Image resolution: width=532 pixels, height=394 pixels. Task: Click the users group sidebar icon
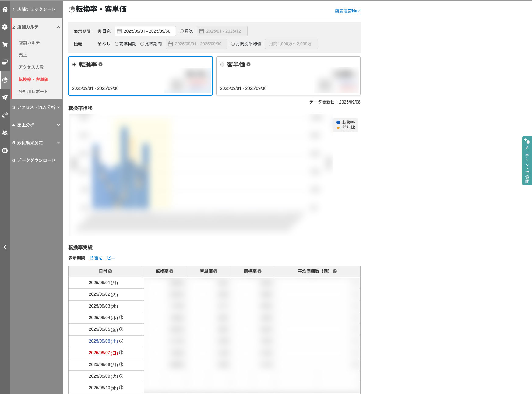(5, 133)
